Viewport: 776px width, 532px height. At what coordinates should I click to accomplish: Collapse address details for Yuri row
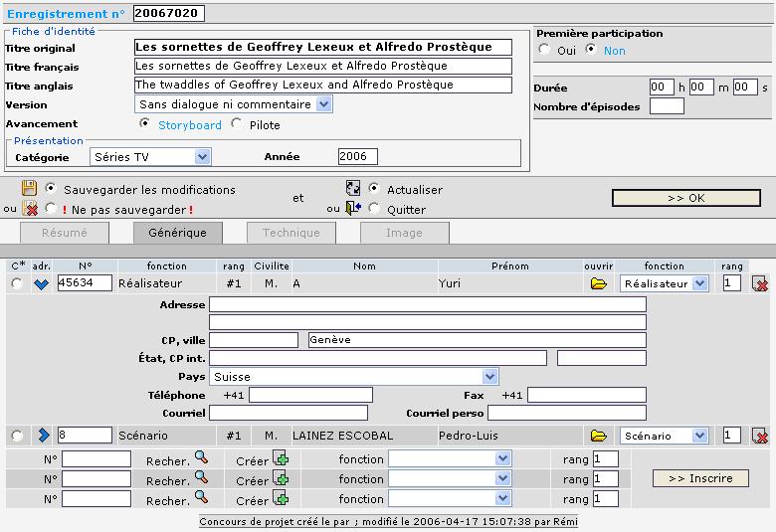[41, 284]
